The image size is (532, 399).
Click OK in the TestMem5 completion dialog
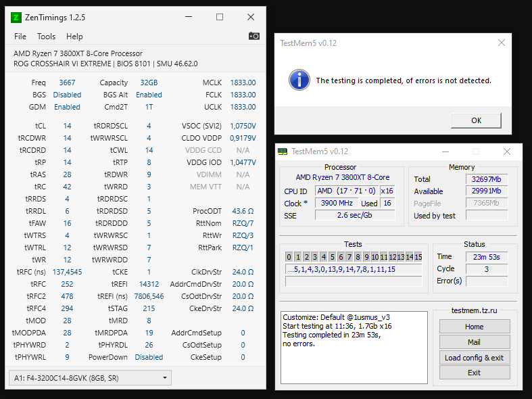[x=476, y=120]
